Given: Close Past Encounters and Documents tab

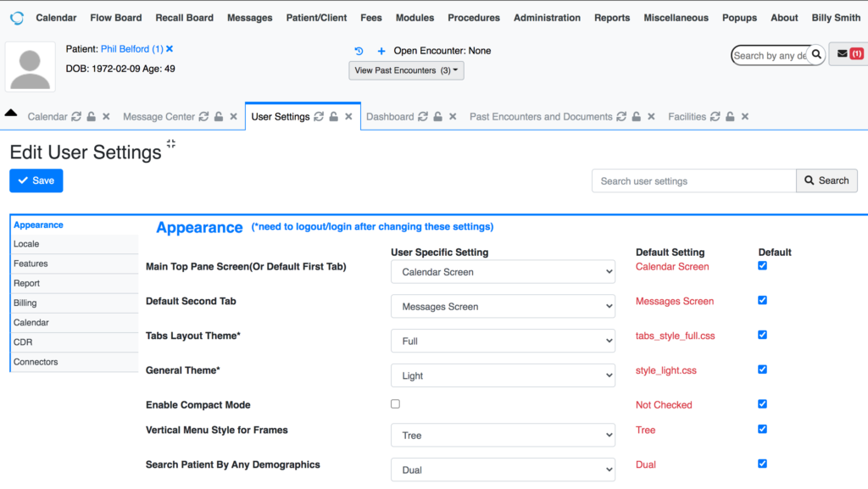Looking at the screenshot, I should click(652, 117).
